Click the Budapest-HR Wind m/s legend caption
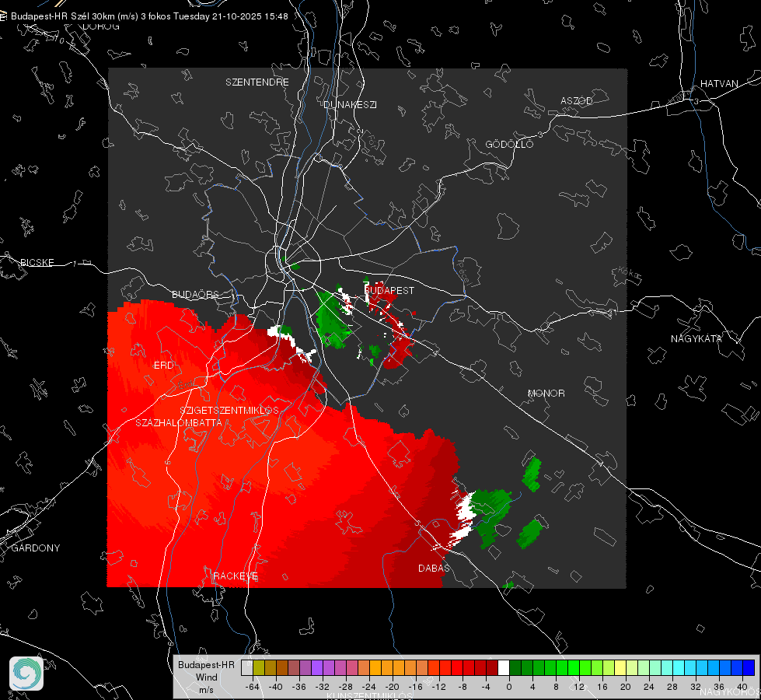 tap(206, 677)
